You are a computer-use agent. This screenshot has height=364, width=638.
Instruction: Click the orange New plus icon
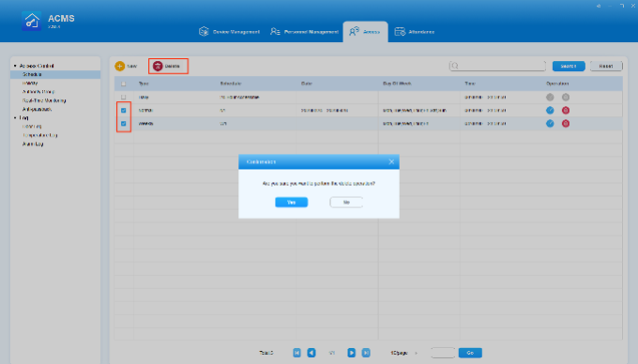tap(120, 66)
